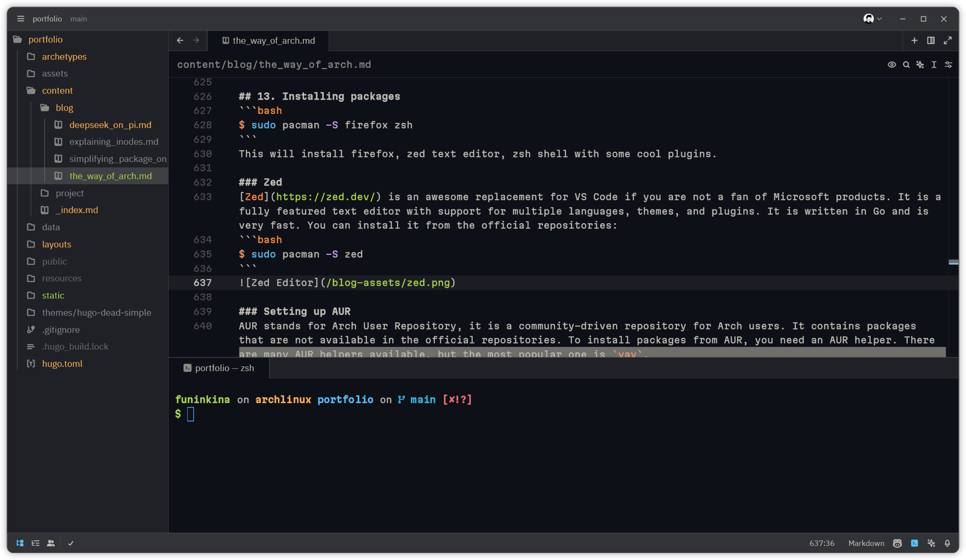Go back using the left arrow
Viewport: 966px width, 560px height.
pos(180,40)
